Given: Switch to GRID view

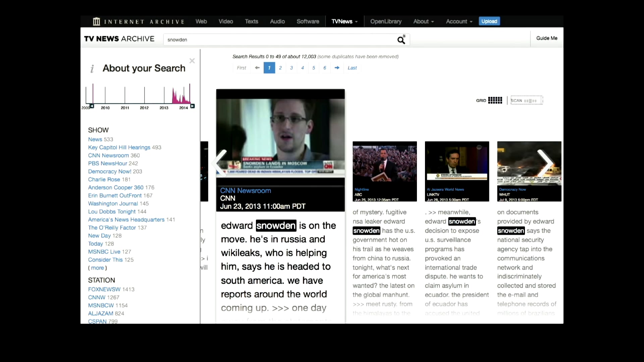Looking at the screenshot, I should coord(489,100).
